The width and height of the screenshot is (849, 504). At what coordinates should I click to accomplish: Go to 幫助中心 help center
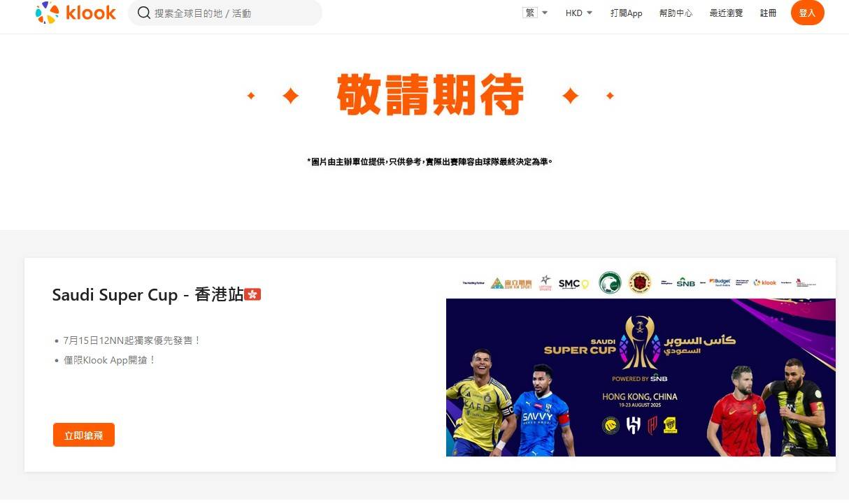point(676,13)
